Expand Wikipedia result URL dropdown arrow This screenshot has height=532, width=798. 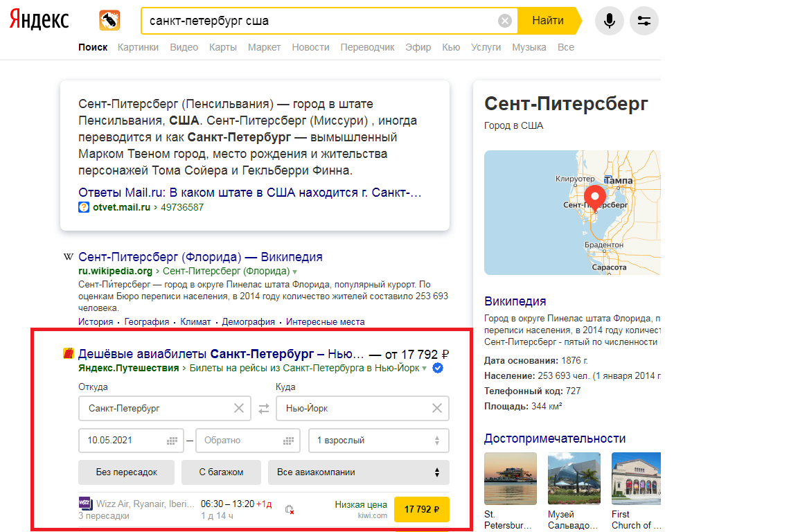(x=294, y=272)
